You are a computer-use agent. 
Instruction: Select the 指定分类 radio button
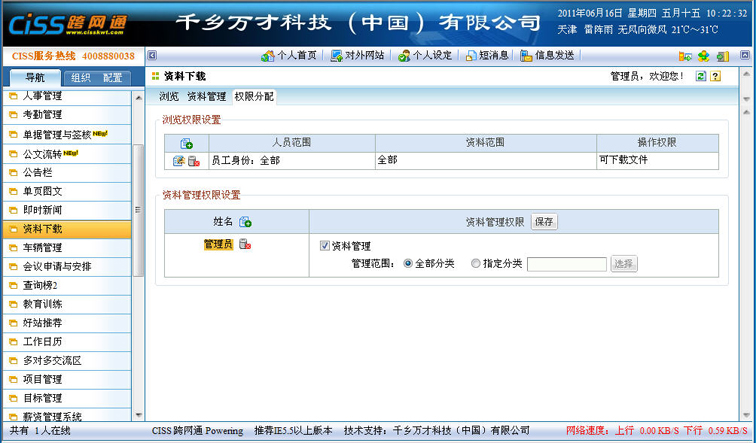click(x=475, y=264)
